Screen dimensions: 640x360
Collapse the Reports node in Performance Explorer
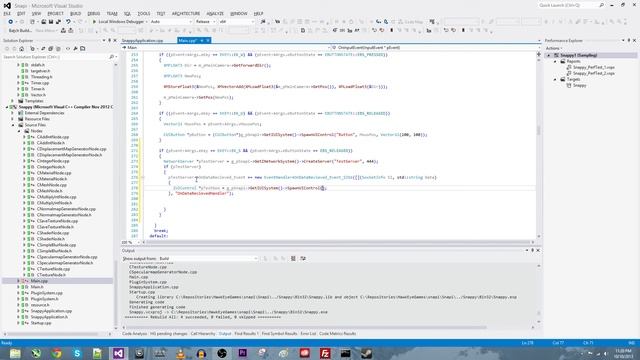555,61
